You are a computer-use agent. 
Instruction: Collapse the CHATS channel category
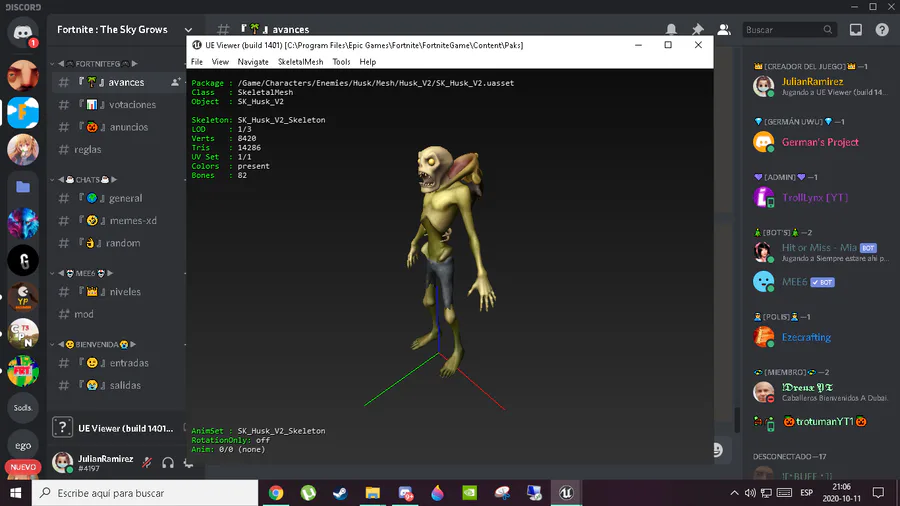click(x=83, y=180)
